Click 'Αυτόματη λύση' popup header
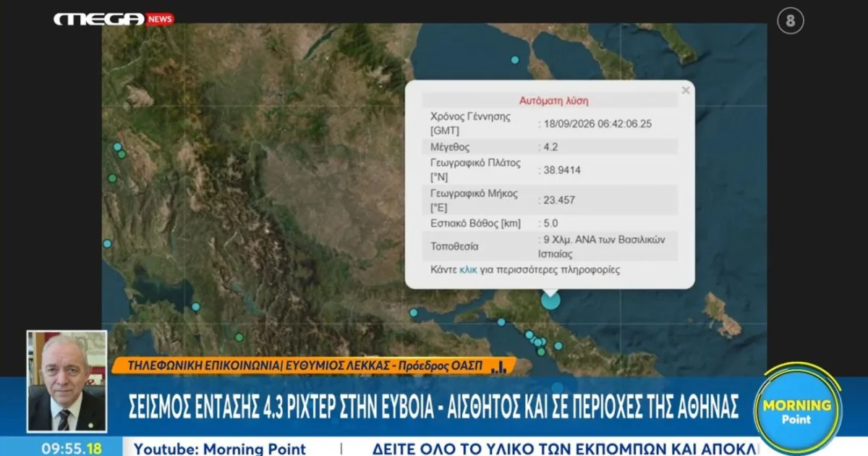This screenshot has width=868, height=456. (554, 101)
